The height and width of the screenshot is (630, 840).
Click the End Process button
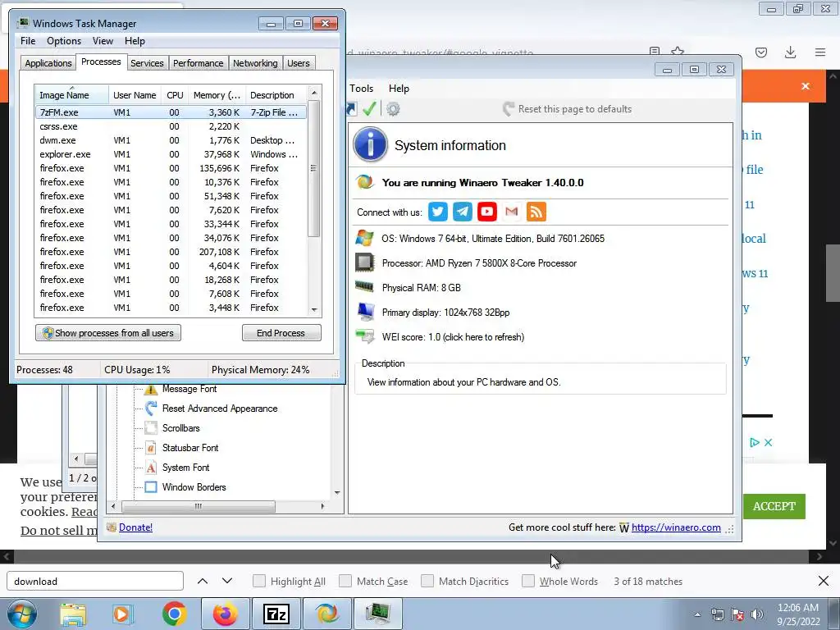pyautogui.click(x=281, y=333)
